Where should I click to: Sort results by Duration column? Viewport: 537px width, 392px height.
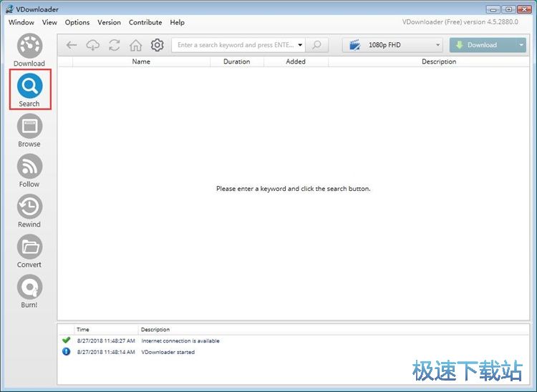click(x=237, y=62)
